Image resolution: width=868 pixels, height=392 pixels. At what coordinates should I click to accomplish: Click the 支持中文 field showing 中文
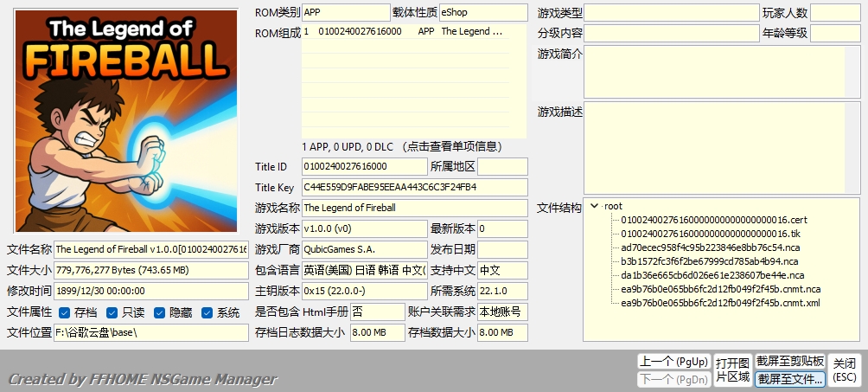[502, 270]
